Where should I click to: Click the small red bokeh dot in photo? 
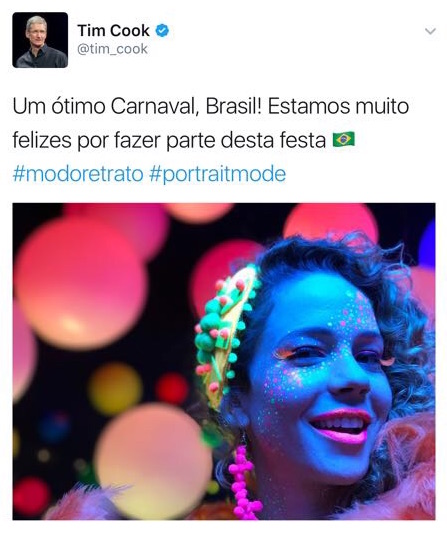[172, 389]
